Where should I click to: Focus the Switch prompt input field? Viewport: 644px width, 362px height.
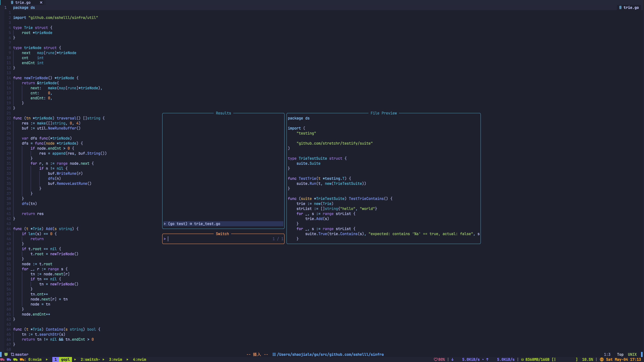point(218,239)
